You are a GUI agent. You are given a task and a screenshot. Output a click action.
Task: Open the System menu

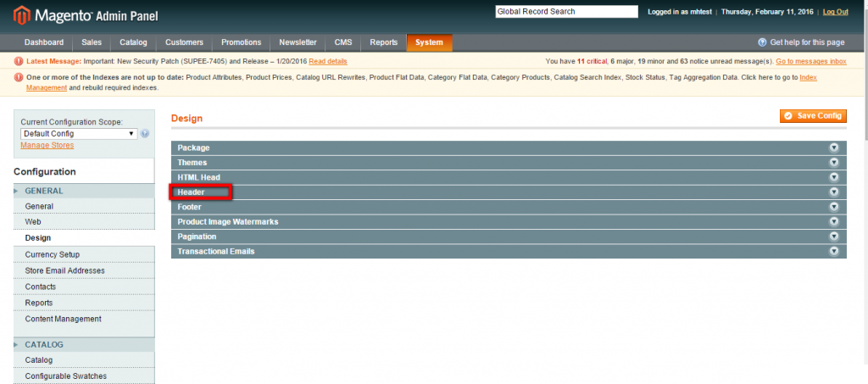(x=430, y=42)
